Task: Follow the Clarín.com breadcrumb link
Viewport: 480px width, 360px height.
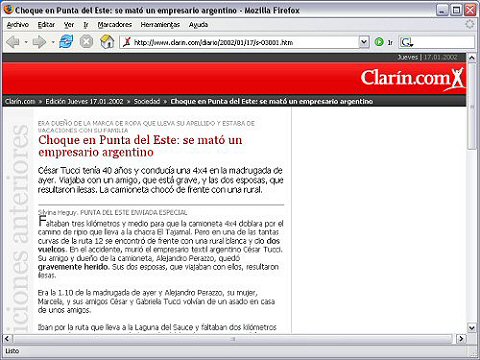Action: [x=20, y=101]
